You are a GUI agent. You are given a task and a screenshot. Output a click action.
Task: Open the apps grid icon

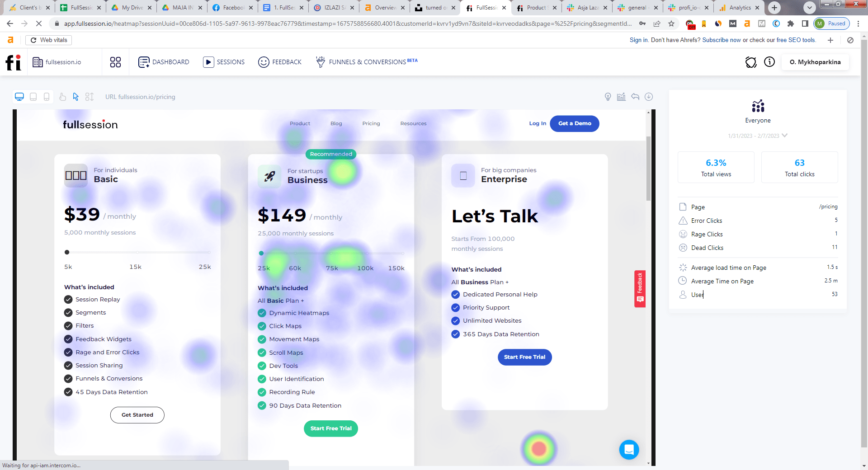[x=115, y=62]
